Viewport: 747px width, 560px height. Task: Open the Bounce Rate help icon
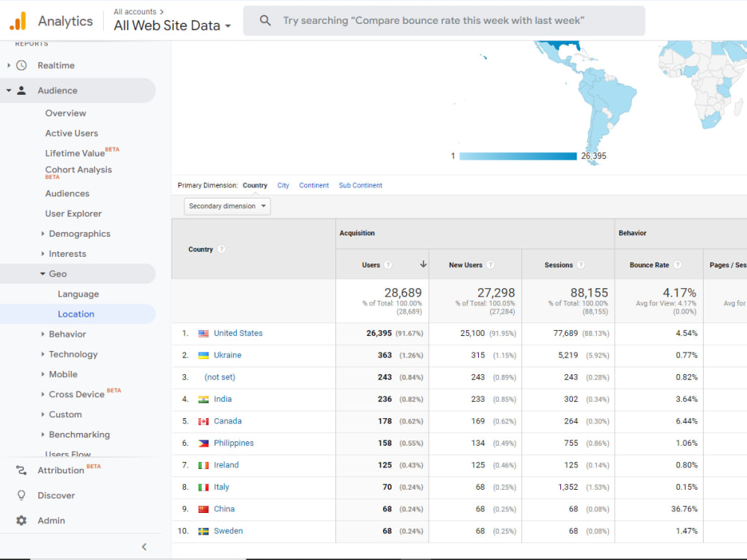click(x=678, y=265)
